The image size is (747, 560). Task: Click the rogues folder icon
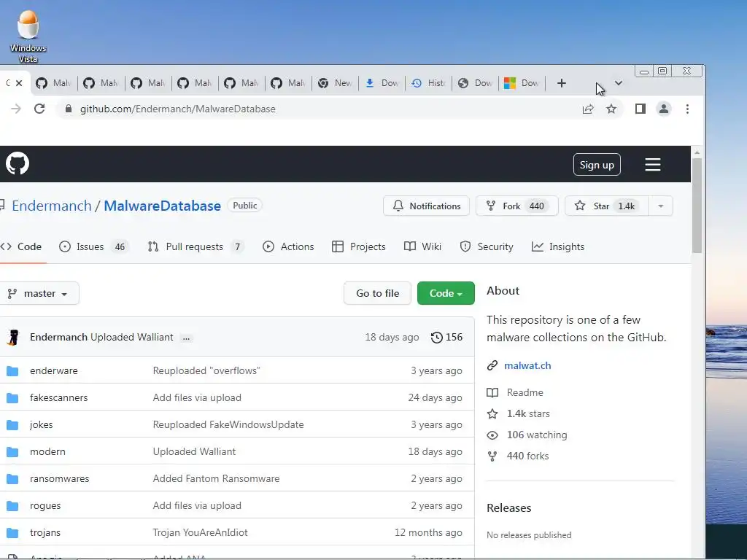[12, 506]
